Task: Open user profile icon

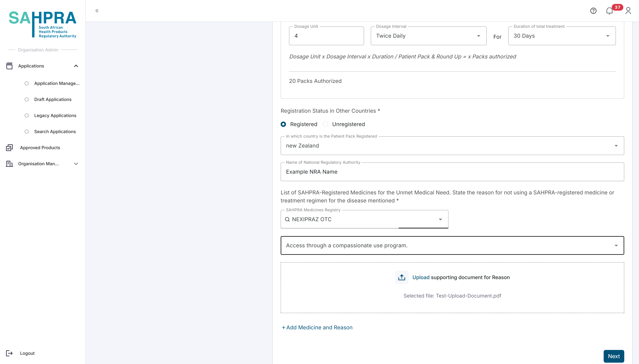Action: click(x=628, y=11)
